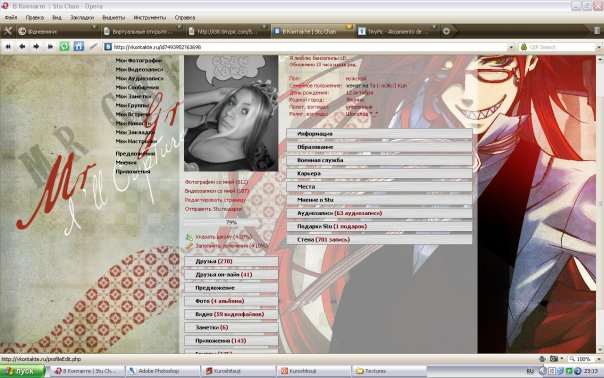Open the home page icon

(79, 47)
